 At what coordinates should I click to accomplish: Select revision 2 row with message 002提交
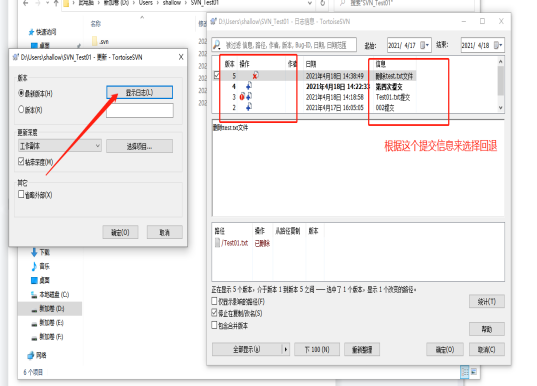314,108
